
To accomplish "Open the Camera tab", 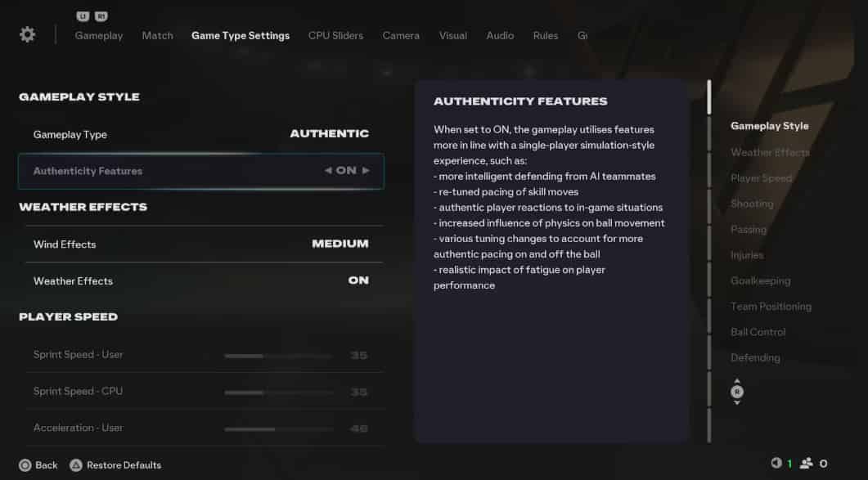I will pyautogui.click(x=401, y=36).
